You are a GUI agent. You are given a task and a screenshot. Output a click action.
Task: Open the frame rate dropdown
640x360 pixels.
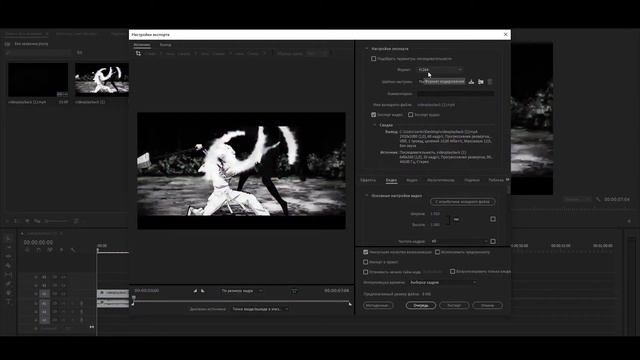coord(459,241)
